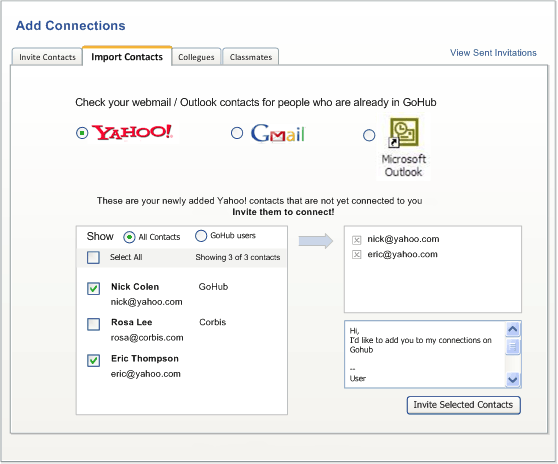Select the Gmail radio button
The height and width of the screenshot is (464, 558).
237,133
